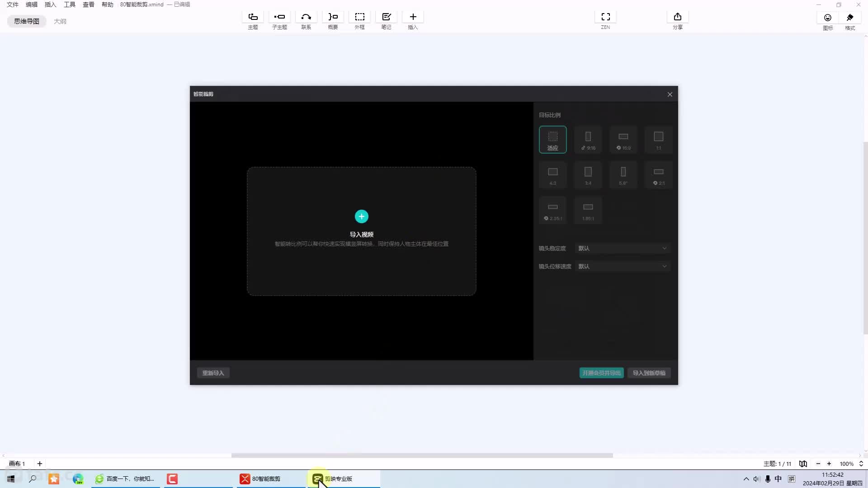
Task: Click the vertical canvas scrollbar
Action: 865,238
